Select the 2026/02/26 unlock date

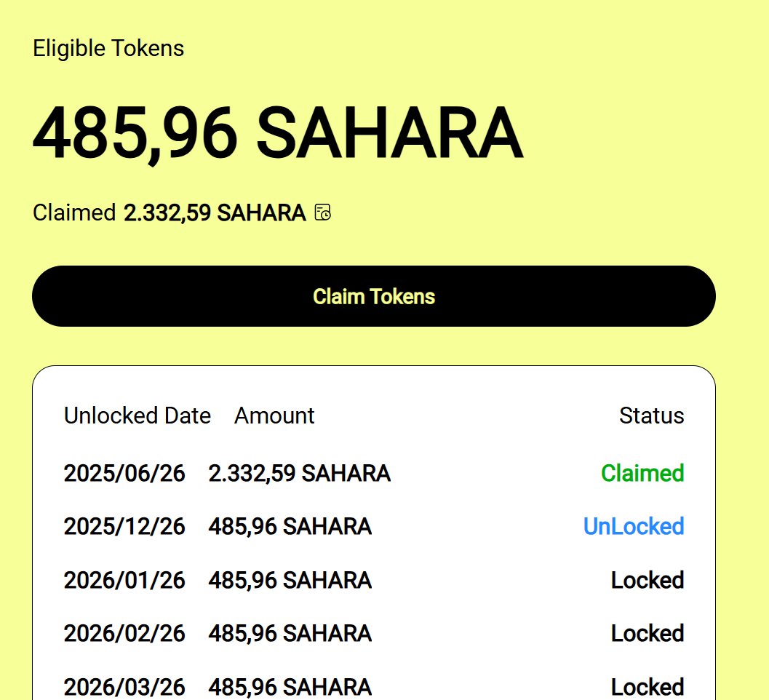pos(124,634)
